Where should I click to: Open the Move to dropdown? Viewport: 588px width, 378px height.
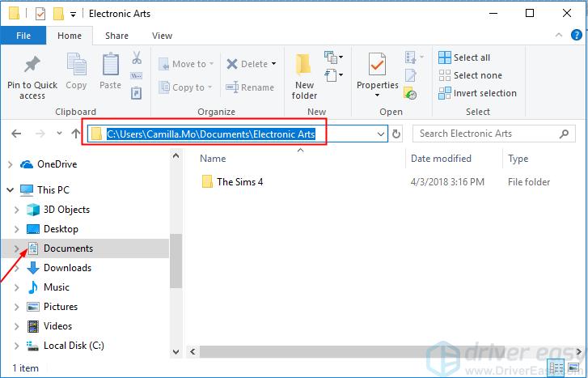pyautogui.click(x=186, y=64)
